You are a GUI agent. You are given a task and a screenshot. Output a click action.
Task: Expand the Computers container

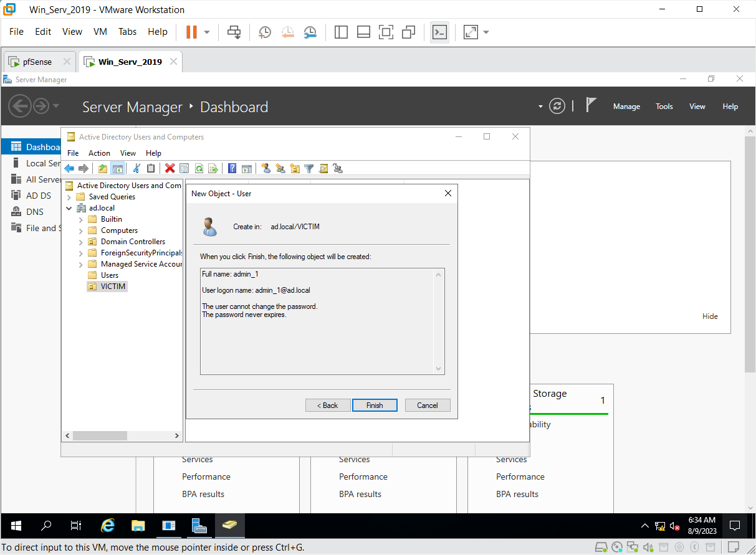click(80, 230)
